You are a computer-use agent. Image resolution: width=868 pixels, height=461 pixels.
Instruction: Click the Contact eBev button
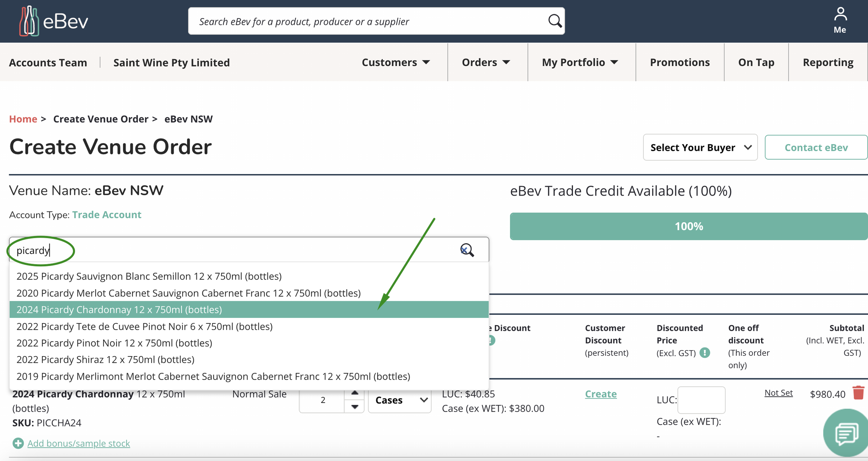pyautogui.click(x=816, y=148)
